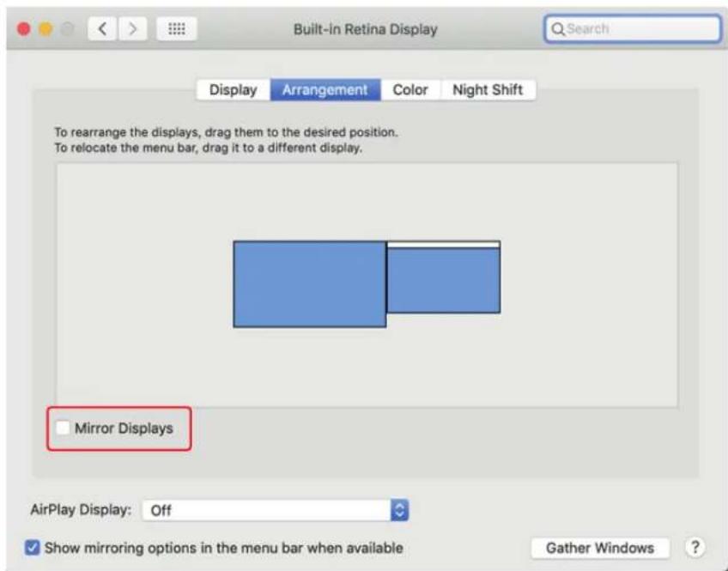The image size is (728, 571).
Task: Switch to the Night Shift tab
Action: (x=488, y=89)
